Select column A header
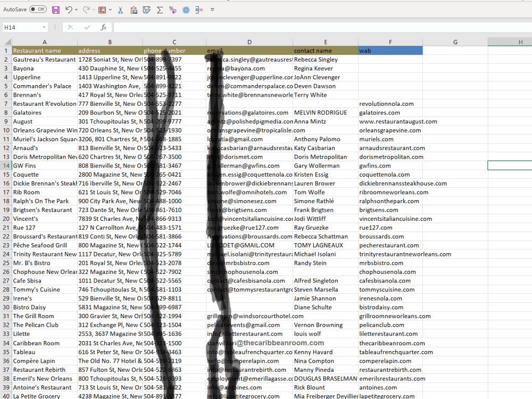 pos(45,42)
